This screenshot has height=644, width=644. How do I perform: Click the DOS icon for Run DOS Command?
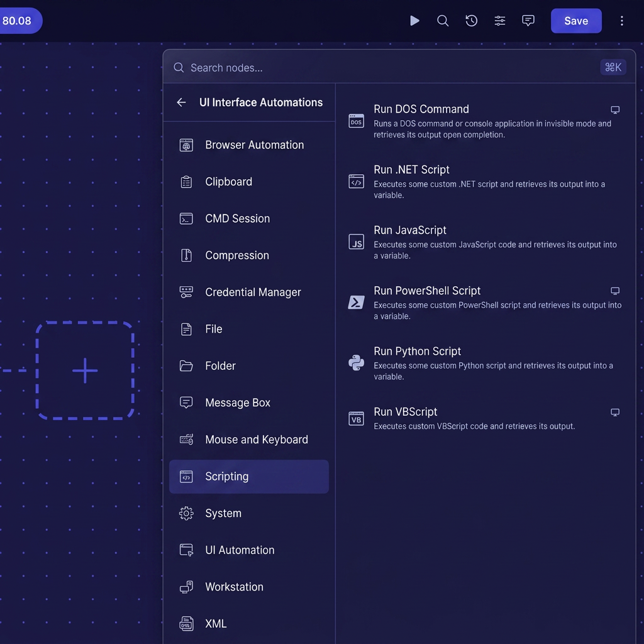(x=356, y=121)
